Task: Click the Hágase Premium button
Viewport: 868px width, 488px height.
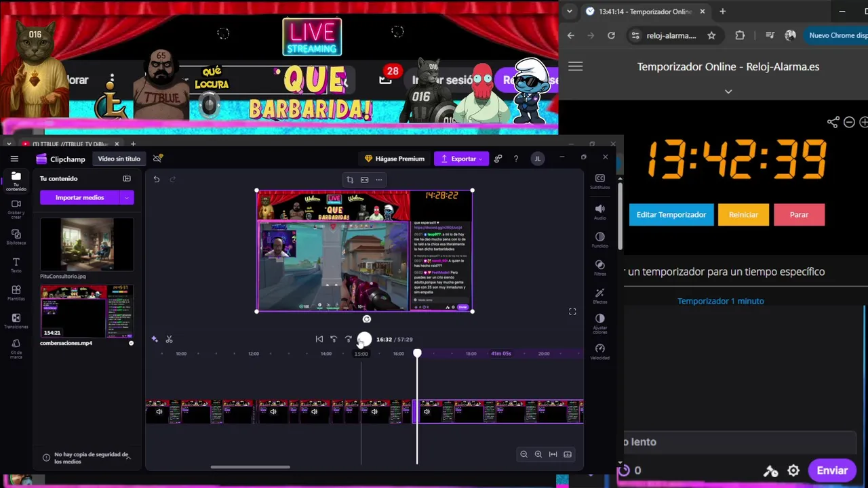Action: pyautogui.click(x=394, y=159)
